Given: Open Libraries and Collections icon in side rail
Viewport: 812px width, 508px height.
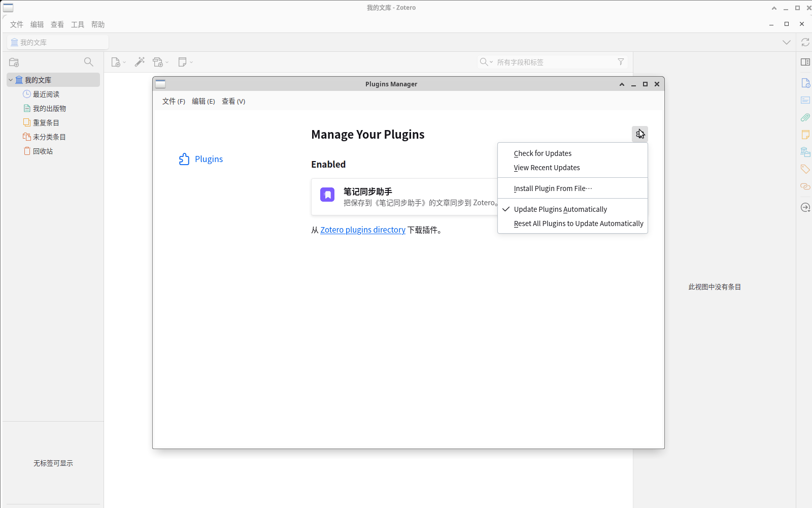Looking at the screenshot, I should [805, 152].
